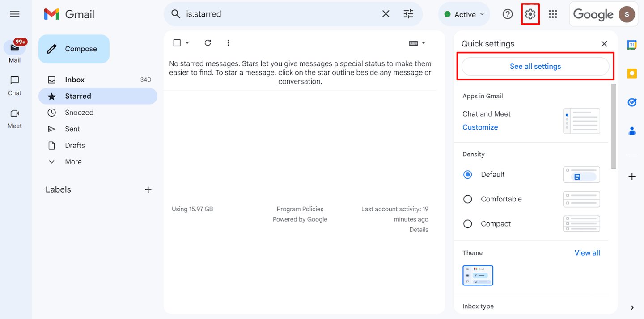The height and width of the screenshot is (319, 644).
Task: Open Contacts side panel icon
Action: tap(632, 131)
